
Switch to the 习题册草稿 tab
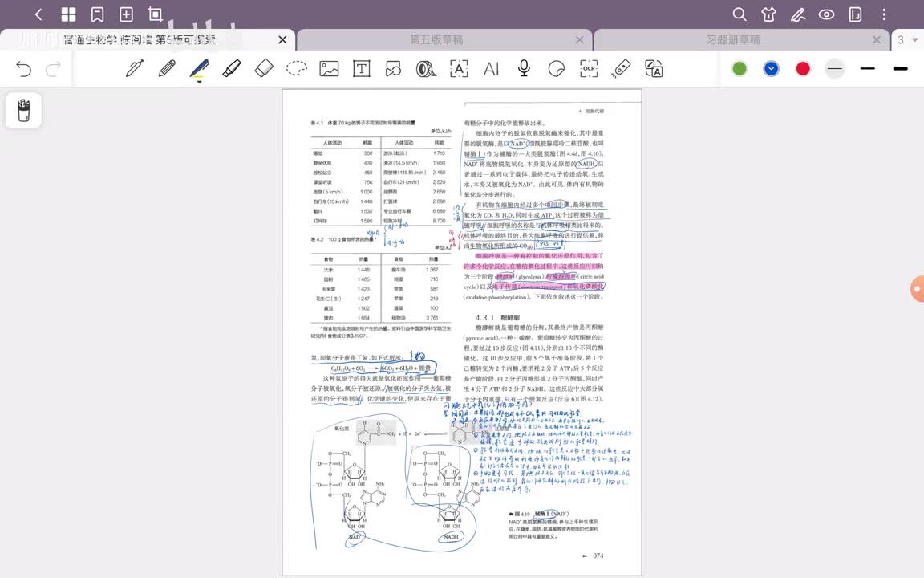pos(733,39)
